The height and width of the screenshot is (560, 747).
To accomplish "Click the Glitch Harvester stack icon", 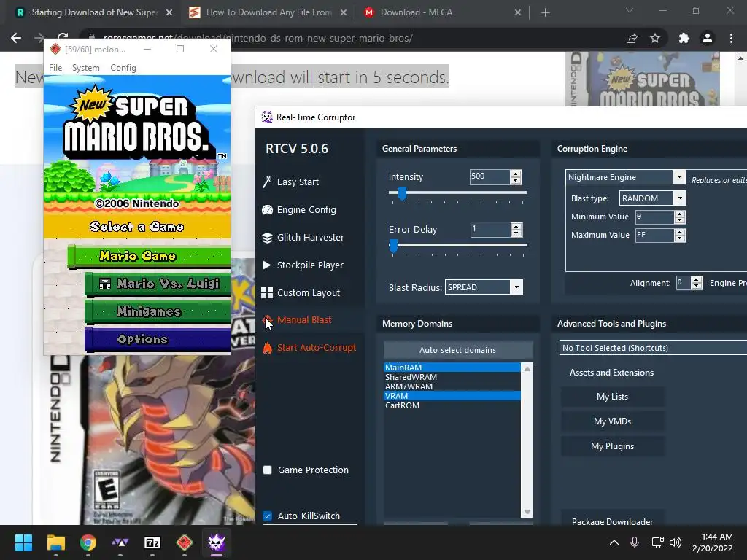I will 267,238.
